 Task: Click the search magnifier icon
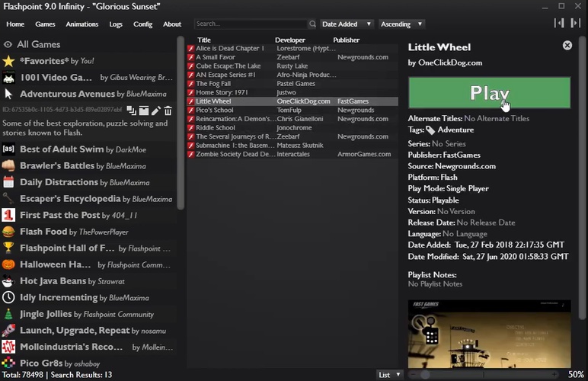pos(312,24)
